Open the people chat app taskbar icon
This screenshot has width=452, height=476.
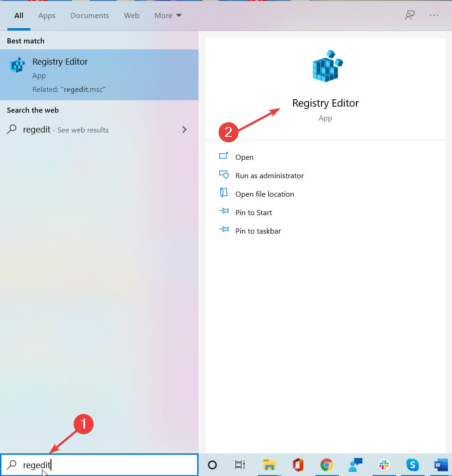pyautogui.click(x=356, y=465)
